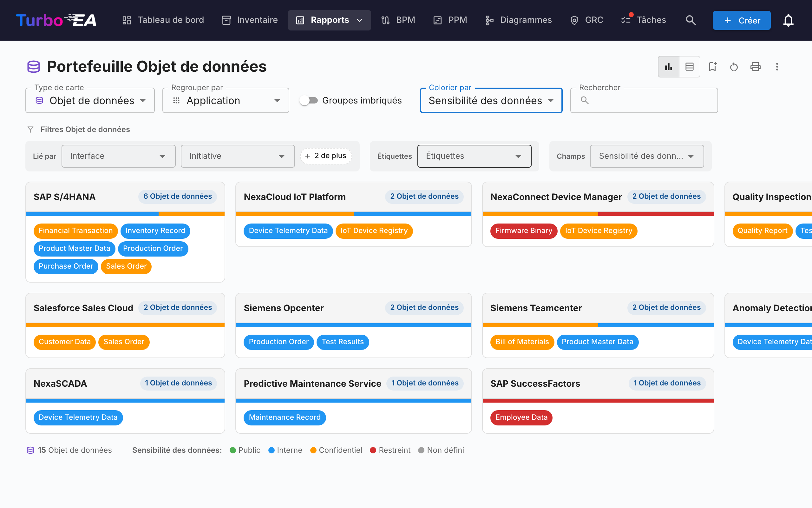Viewport: 812px width, 508px height.
Task: Click the NexaCloud IoT Platform title
Action: pos(295,197)
